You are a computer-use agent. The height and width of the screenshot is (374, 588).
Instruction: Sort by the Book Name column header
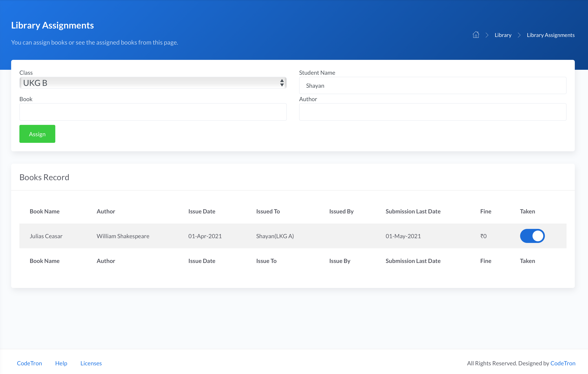[44, 211]
